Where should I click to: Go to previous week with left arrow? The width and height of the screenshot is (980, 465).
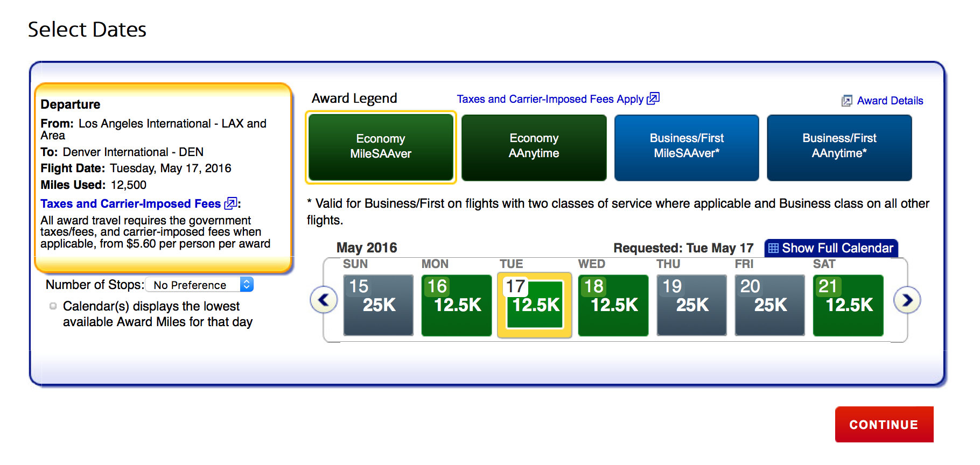[324, 300]
